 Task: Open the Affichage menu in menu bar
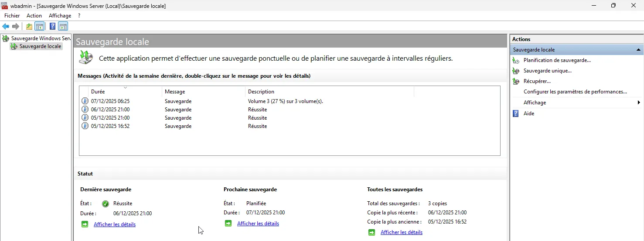pos(60,16)
